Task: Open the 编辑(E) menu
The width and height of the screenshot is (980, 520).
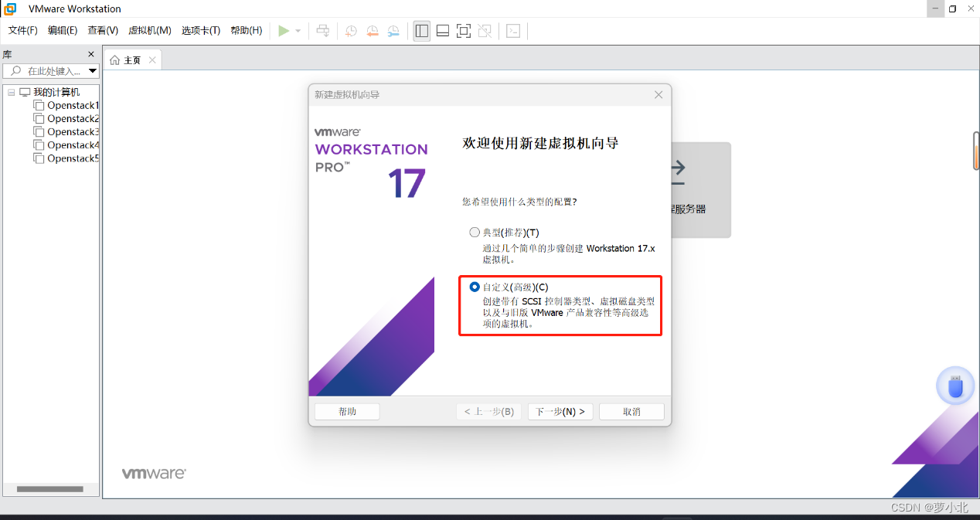Action: pyautogui.click(x=63, y=31)
